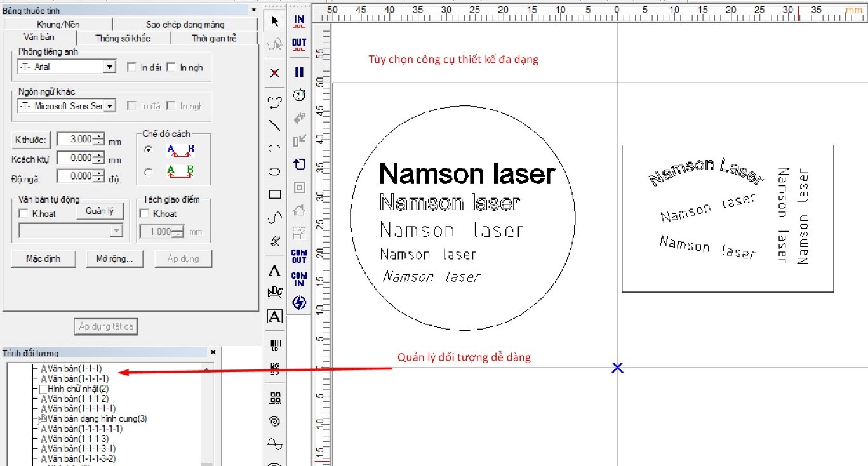The image size is (868, 466).
Task: Click the Độ ngã spinner arrows
Action: coord(98,176)
